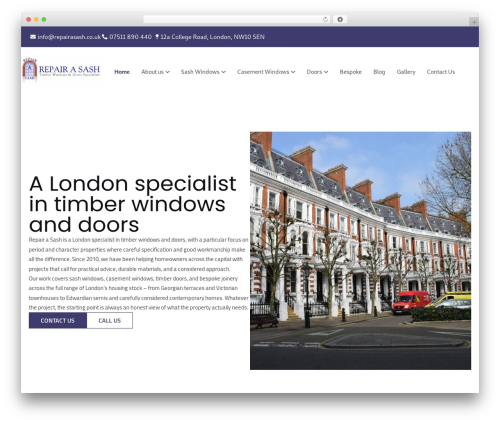The width and height of the screenshot is (500, 423).
Task: Go to the Home menu item
Action: click(122, 72)
